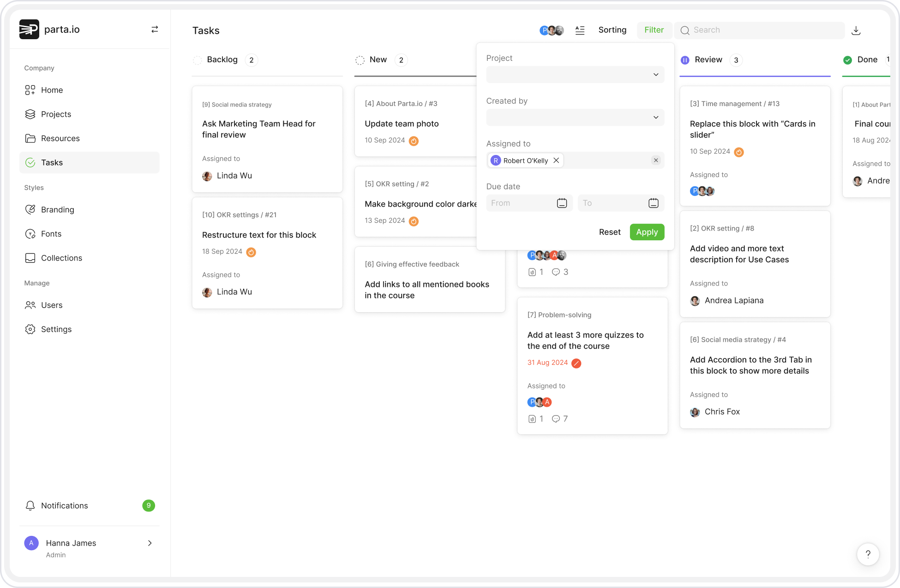Open the help question mark button

coord(868,554)
